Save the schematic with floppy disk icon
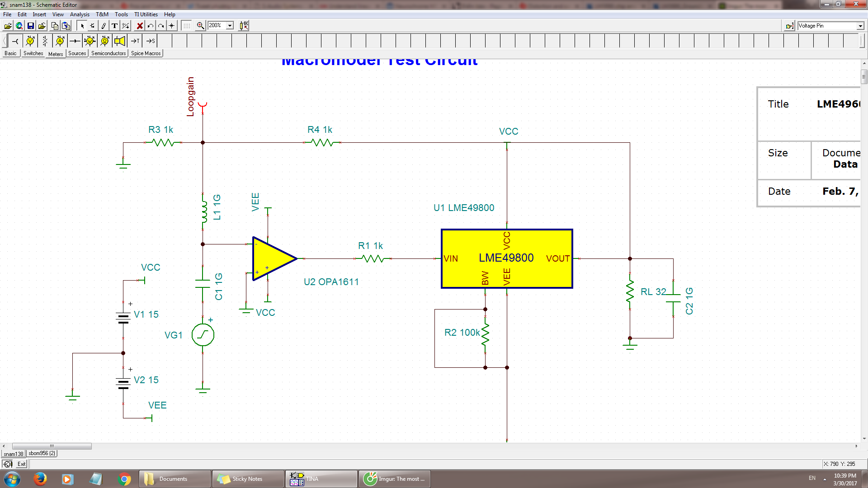This screenshot has width=868, height=488. click(30, 26)
